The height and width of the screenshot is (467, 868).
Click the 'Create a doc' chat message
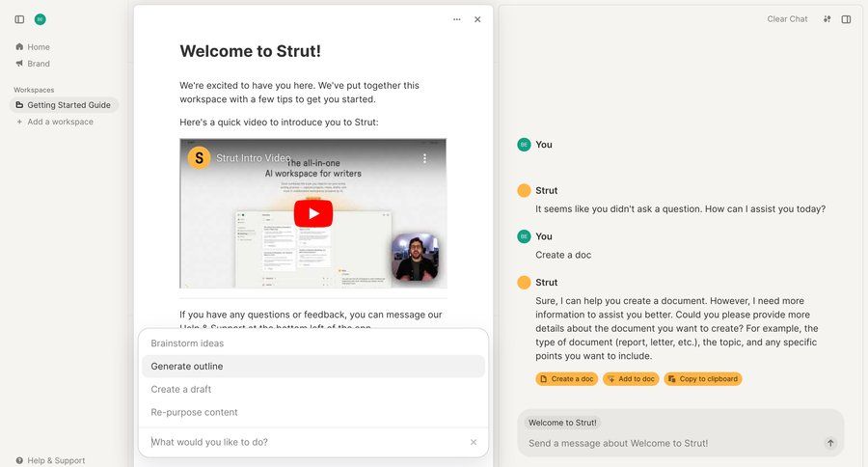point(563,255)
